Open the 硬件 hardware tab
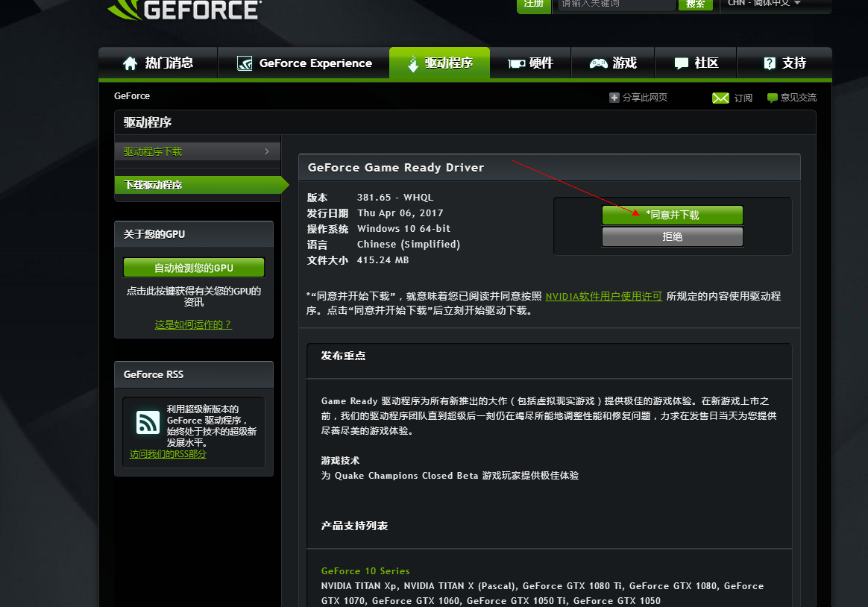 coord(530,63)
